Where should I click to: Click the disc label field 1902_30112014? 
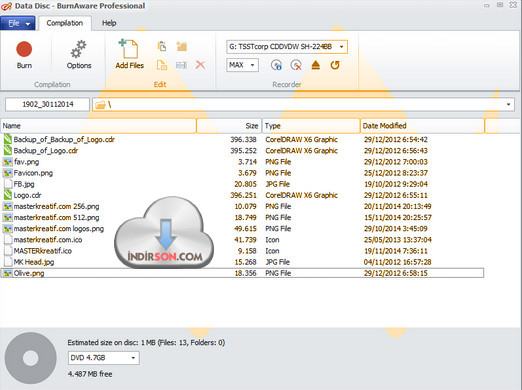(x=48, y=104)
